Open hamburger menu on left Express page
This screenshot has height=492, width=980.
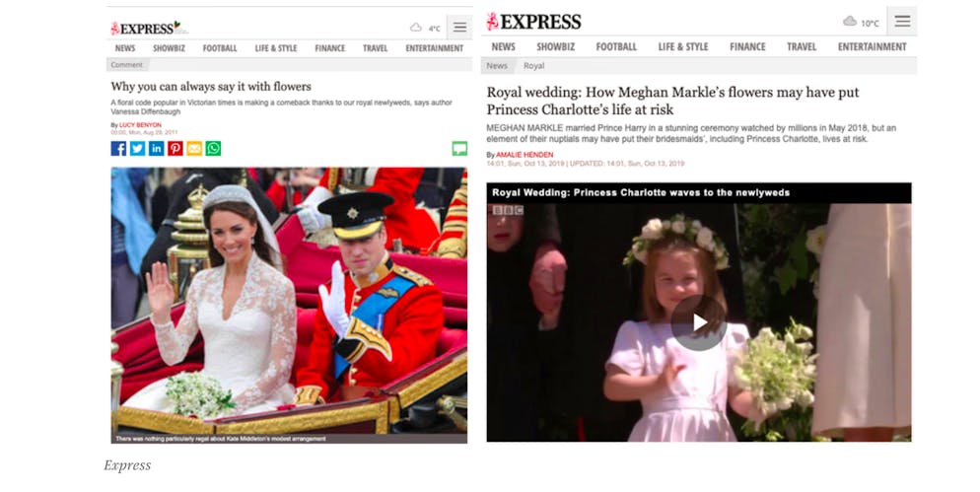click(x=459, y=27)
